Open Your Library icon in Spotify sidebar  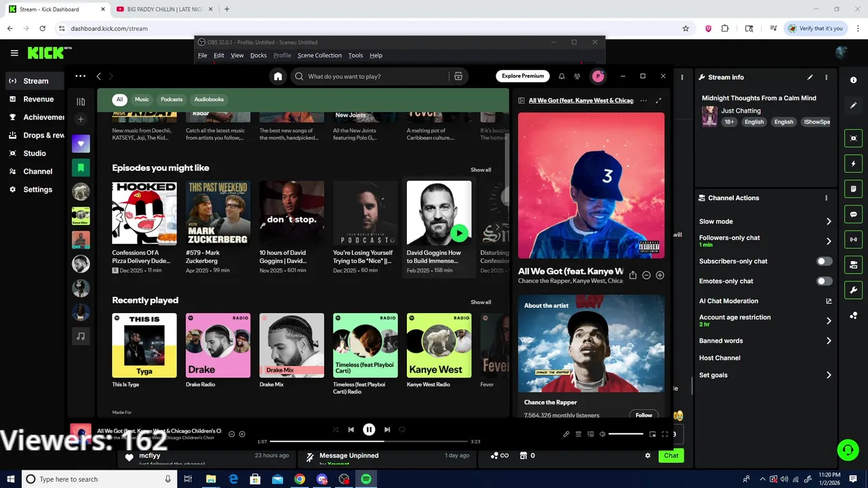[x=81, y=102]
